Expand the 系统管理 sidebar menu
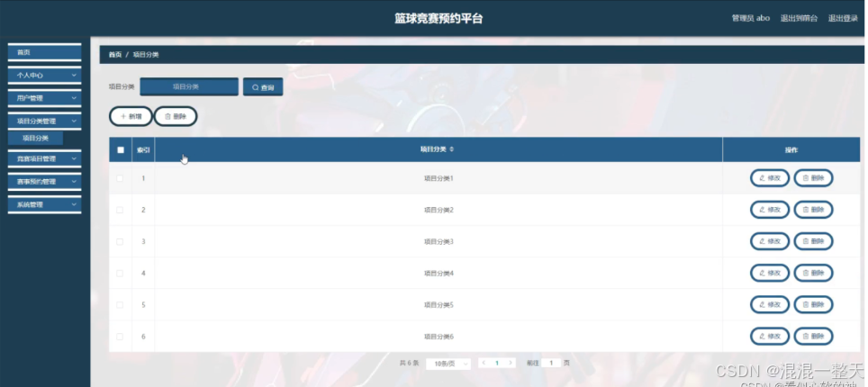The height and width of the screenshot is (387, 868). (44, 205)
